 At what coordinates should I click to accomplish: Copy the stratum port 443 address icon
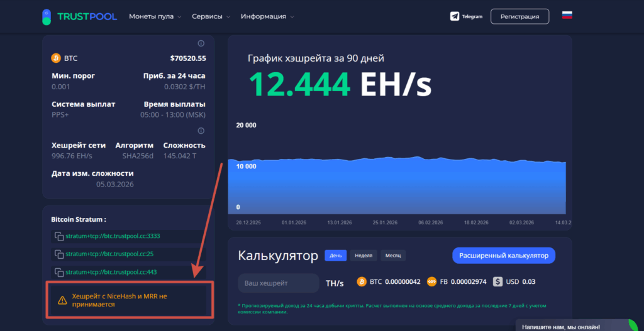(x=58, y=273)
